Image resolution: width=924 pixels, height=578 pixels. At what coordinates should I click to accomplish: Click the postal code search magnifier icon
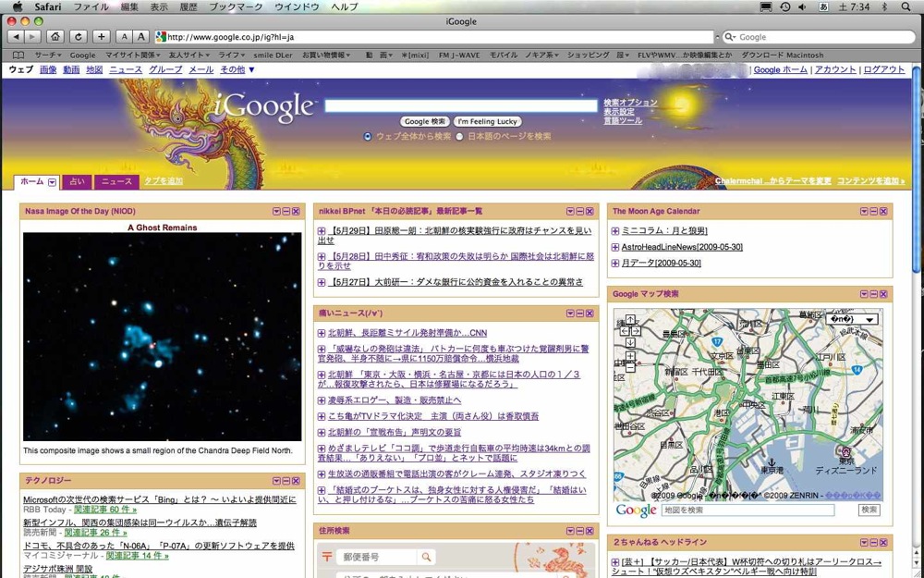tap(425, 556)
